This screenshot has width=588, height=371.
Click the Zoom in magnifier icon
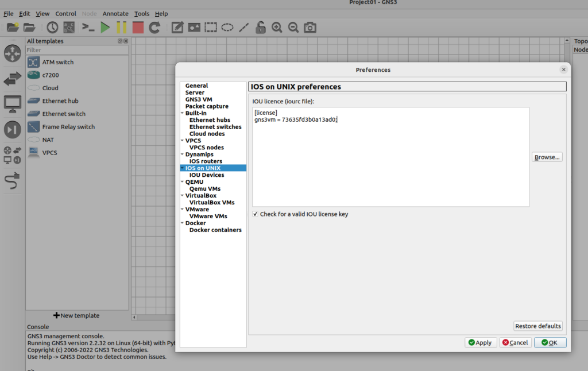click(x=277, y=27)
